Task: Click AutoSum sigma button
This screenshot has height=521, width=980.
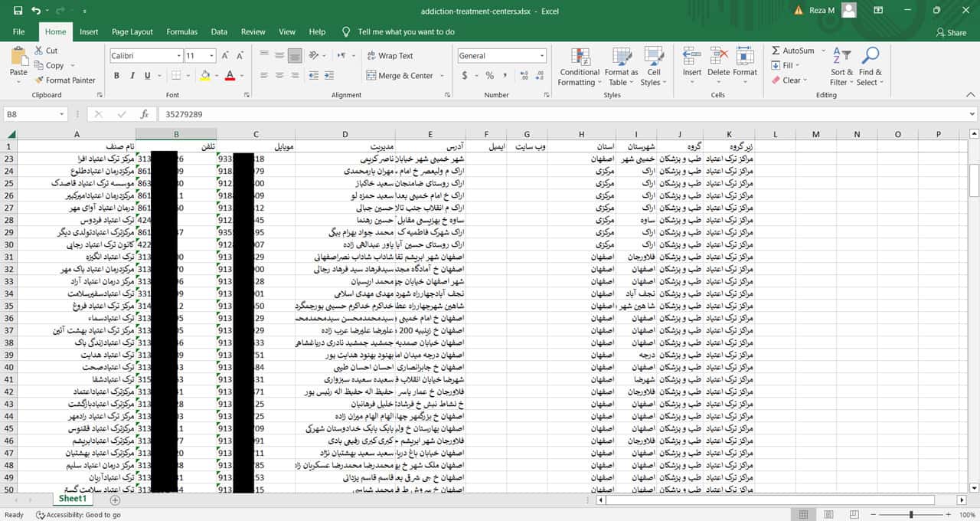Action: click(x=792, y=51)
